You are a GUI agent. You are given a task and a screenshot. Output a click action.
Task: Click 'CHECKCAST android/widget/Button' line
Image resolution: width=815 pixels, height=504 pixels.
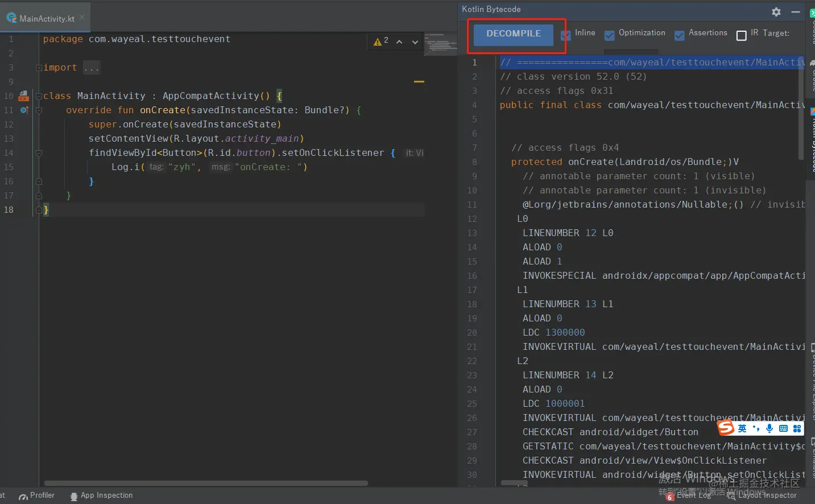610,432
